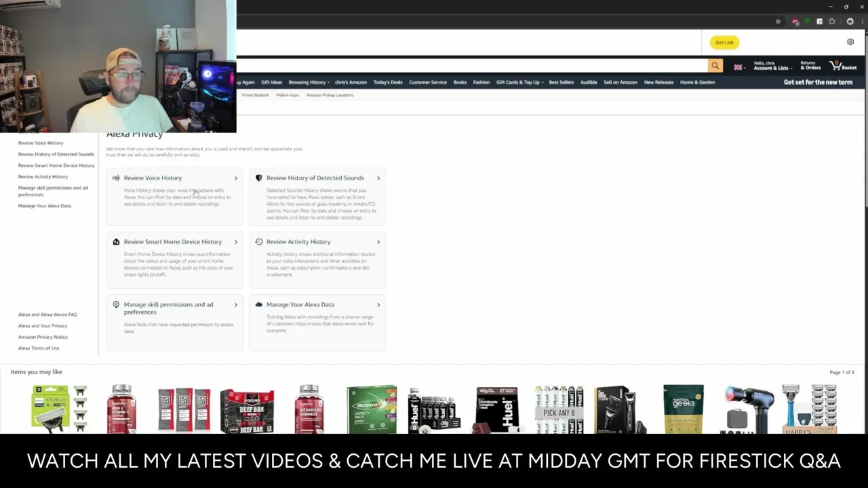
Task: Select Manage Your Alexa Data in sidebar
Action: (44, 205)
